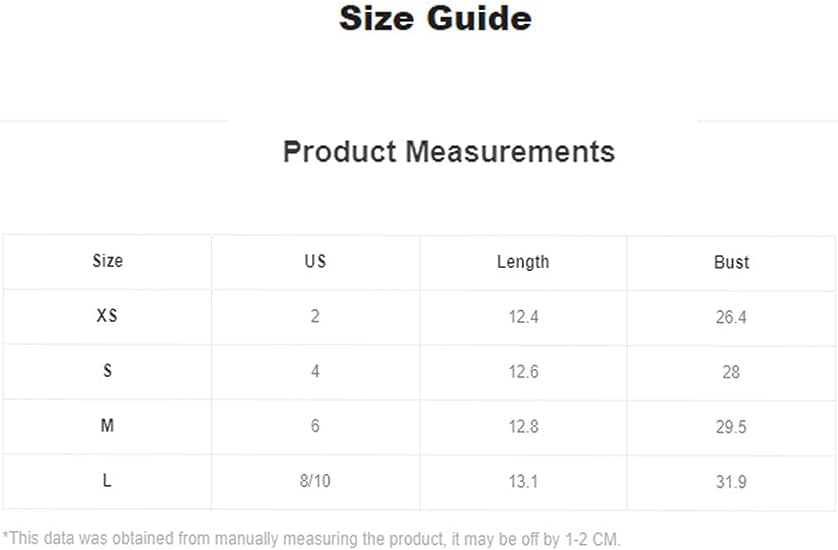Screen dimensions: 838x550
Task: Select the S size row label
Action: pyautogui.click(x=107, y=371)
